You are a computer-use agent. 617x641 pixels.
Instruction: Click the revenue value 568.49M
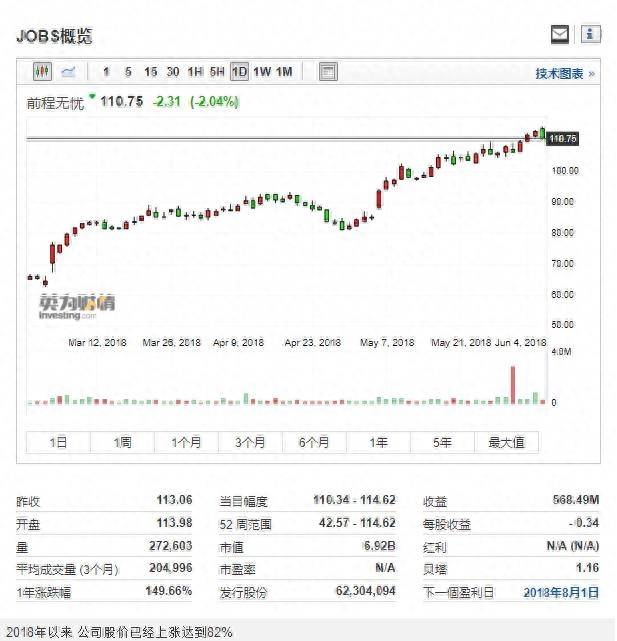576,500
